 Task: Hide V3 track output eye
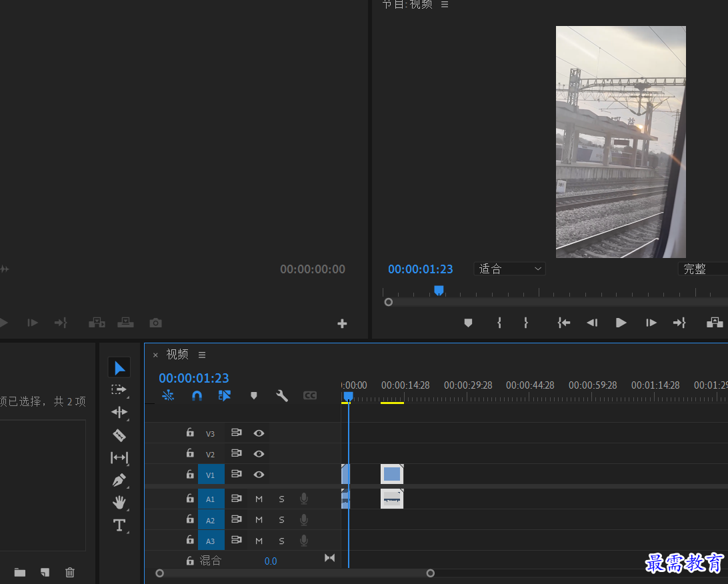pyautogui.click(x=259, y=433)
